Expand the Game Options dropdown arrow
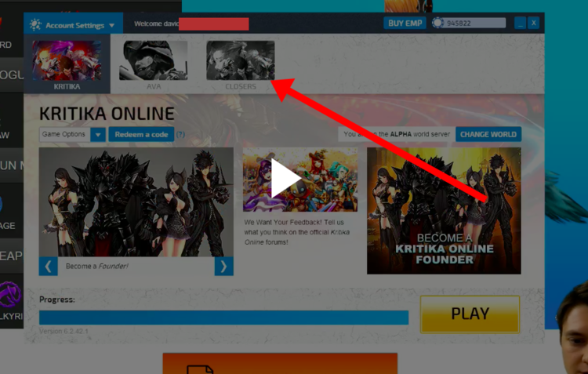 click(98, 135)
